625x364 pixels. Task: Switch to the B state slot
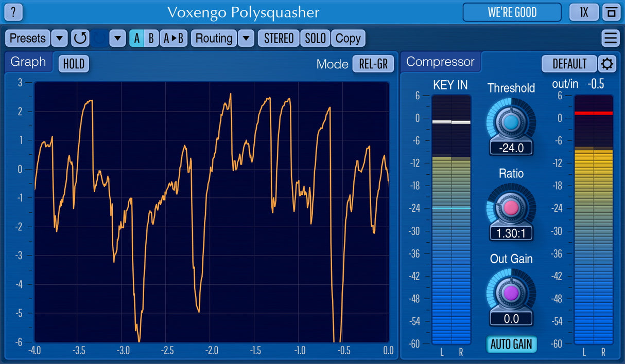point(151,38)
